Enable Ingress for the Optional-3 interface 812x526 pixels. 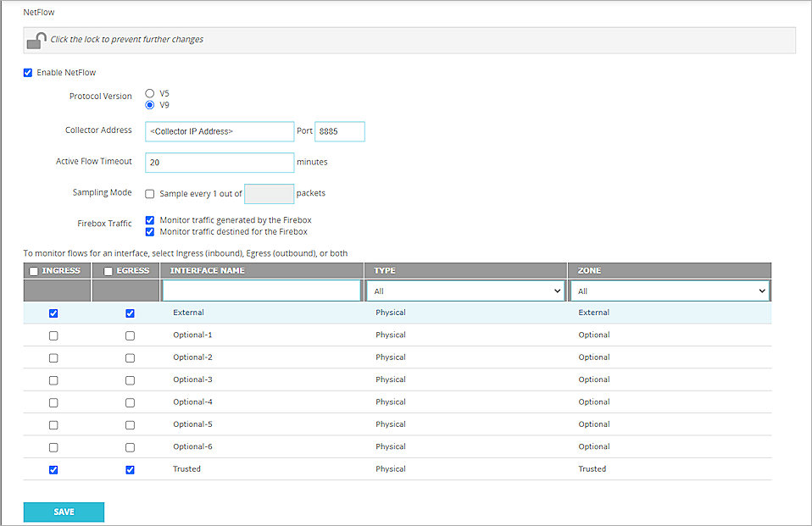(53, 380)
